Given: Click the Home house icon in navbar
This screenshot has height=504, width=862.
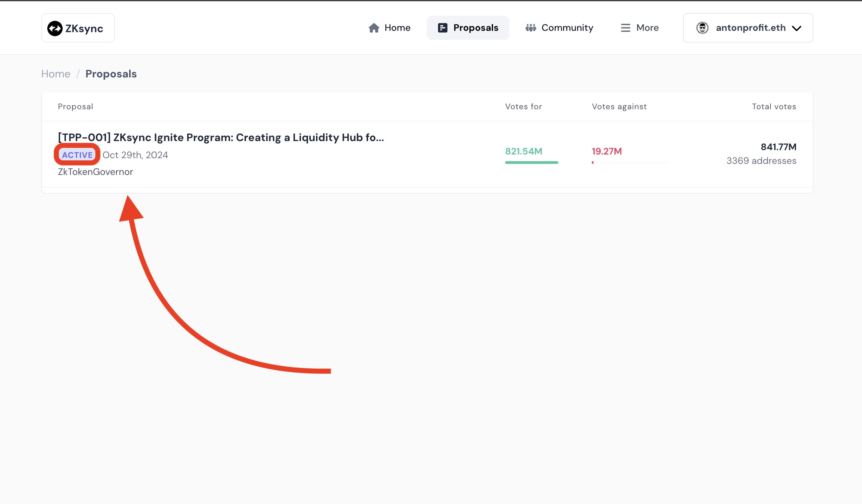Looking at the screenshot, I should [x=374, y=28].
